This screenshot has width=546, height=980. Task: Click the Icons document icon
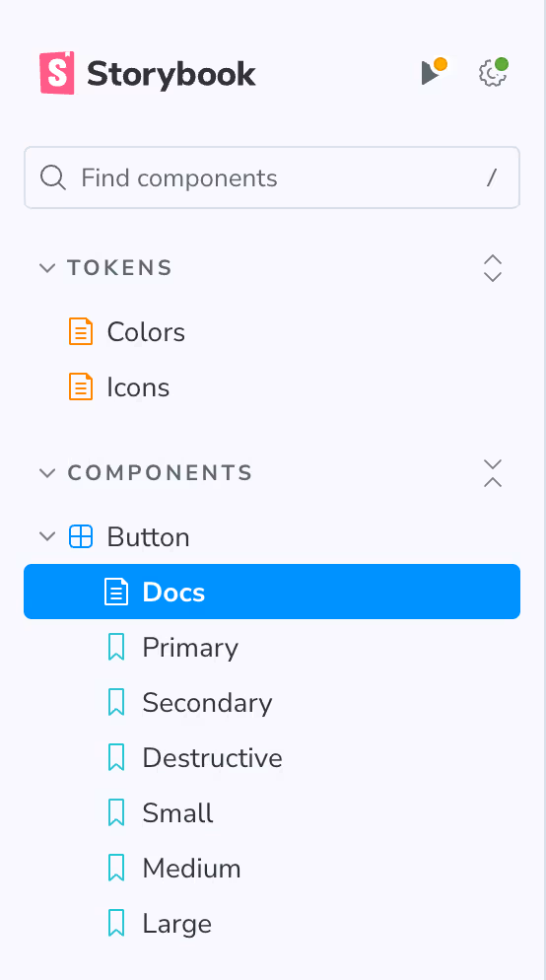[81, 386]
